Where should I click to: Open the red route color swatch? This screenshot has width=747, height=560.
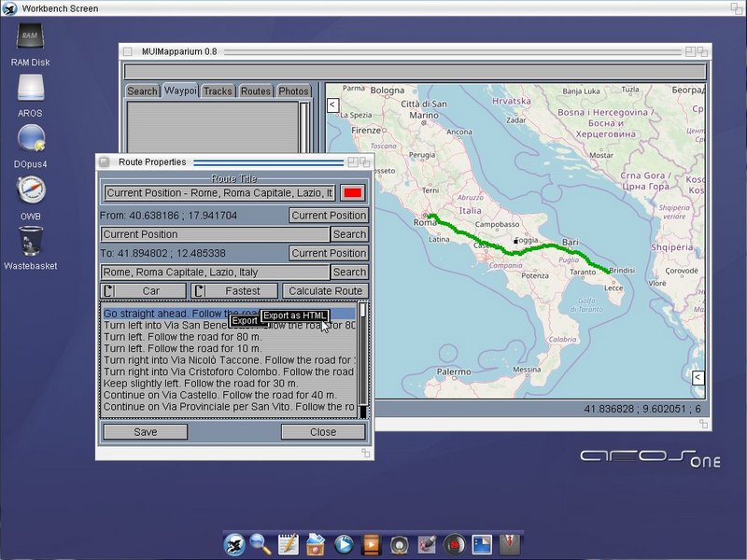pos(352,193)
